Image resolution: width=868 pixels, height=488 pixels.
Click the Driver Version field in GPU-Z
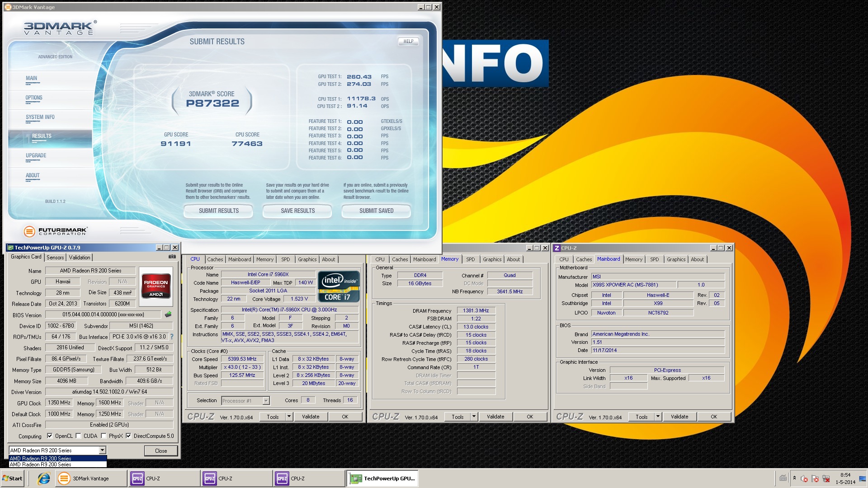tap(109, 392)
